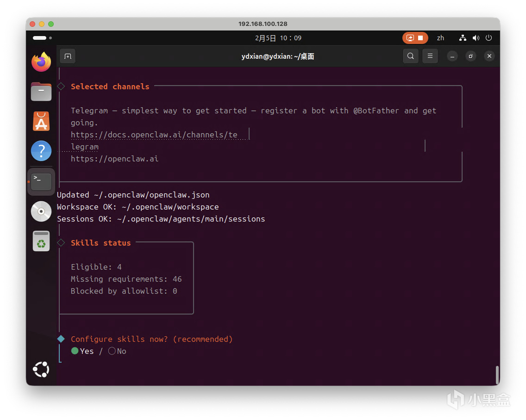Show applications with Ubuntu logo button
The width and height of the screenshot is (526, 420).
(41, 369)
